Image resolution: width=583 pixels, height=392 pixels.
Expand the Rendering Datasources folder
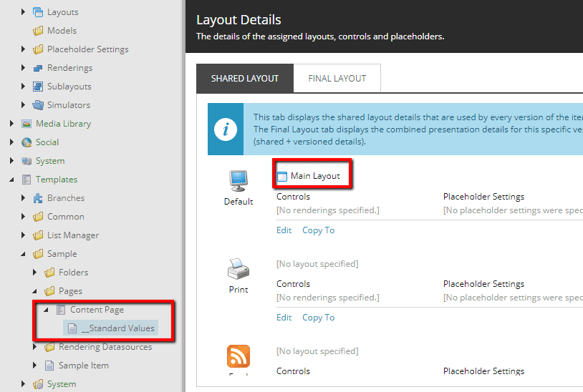click(x=35, y=347)
